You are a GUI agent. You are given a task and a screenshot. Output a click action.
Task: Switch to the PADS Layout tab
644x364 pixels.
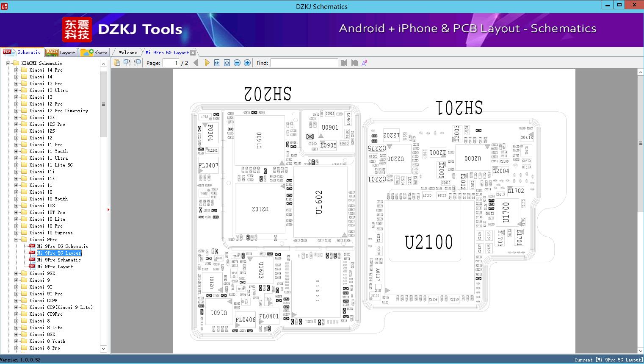tap(61, 52)
